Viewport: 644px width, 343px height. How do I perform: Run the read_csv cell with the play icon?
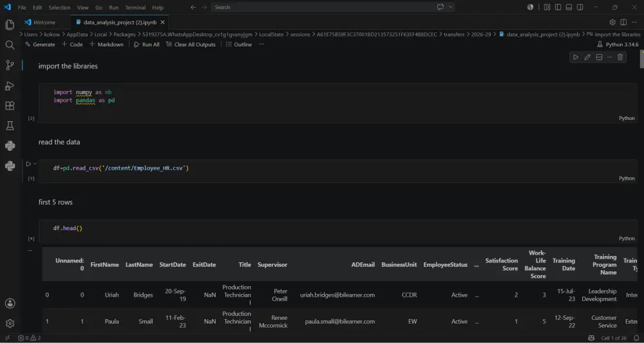28,164
